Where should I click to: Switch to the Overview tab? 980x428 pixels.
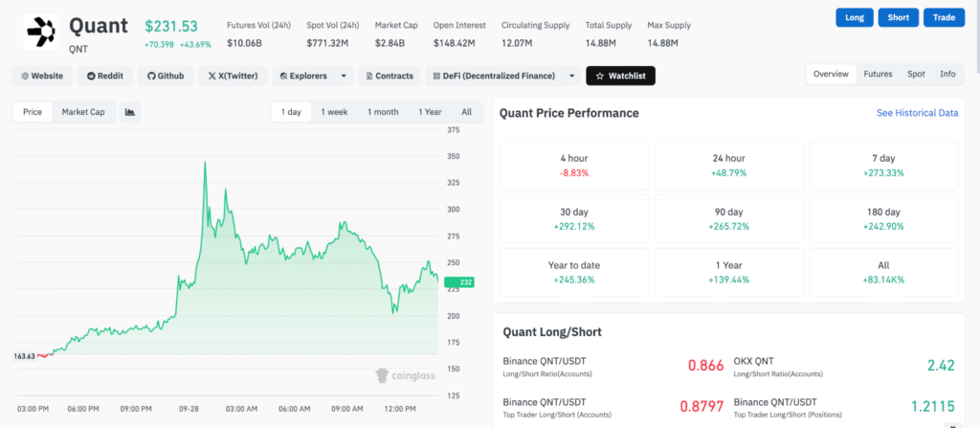[831, 74]
